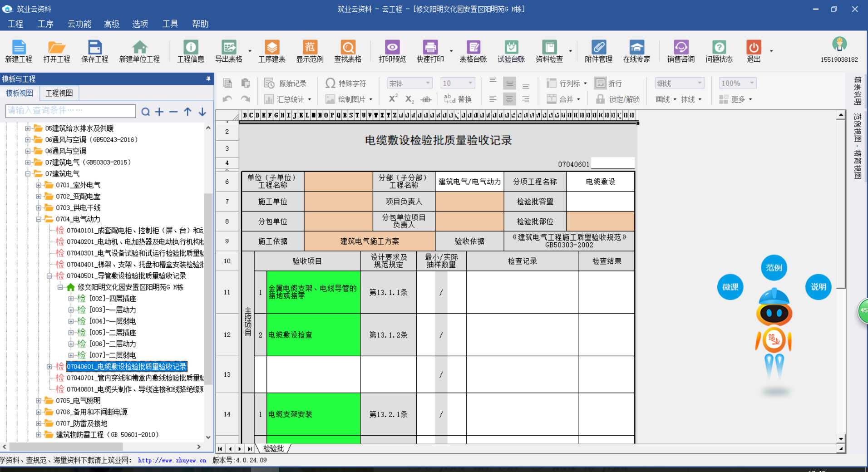This screenshot has width=868, height=472.
Task: Open the 高级 menu
Action: tap(111, 24)
